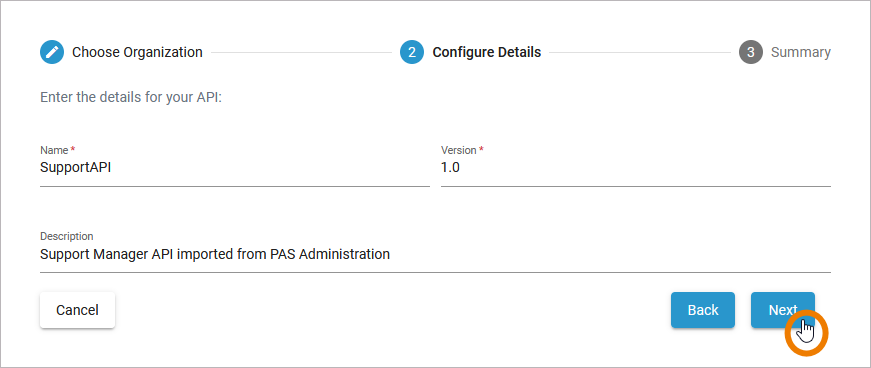Click the Version field label

point(459,150)
